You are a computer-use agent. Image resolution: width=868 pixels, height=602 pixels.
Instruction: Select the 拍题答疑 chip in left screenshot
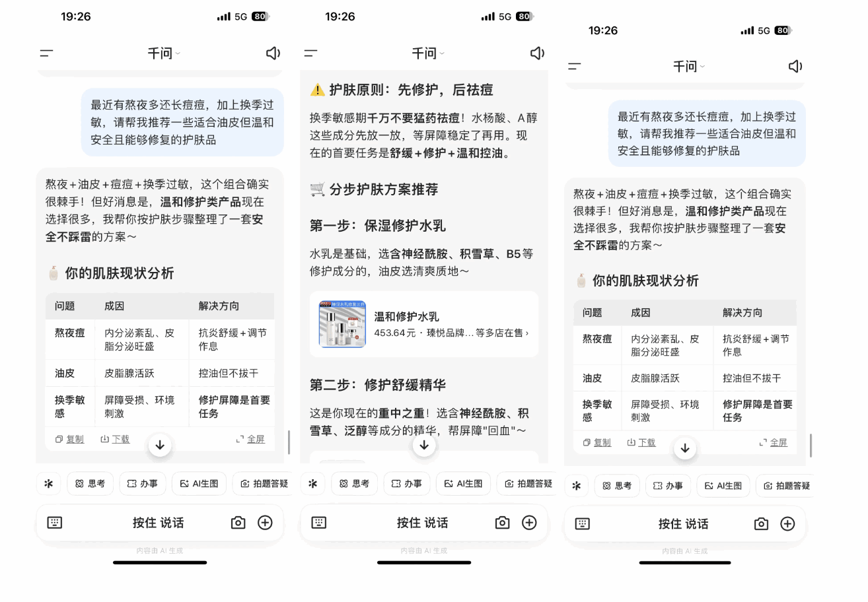pyautogui.click(x=262, y=484)
